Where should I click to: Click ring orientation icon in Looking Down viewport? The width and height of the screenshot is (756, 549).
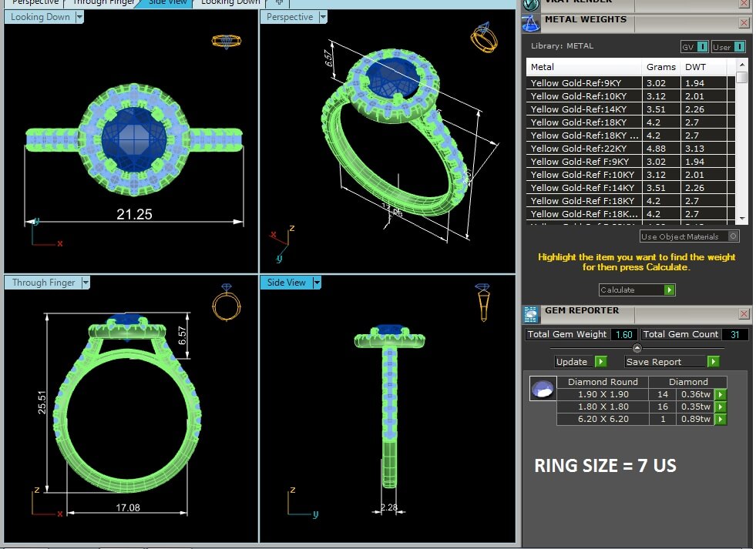(227, 40)
